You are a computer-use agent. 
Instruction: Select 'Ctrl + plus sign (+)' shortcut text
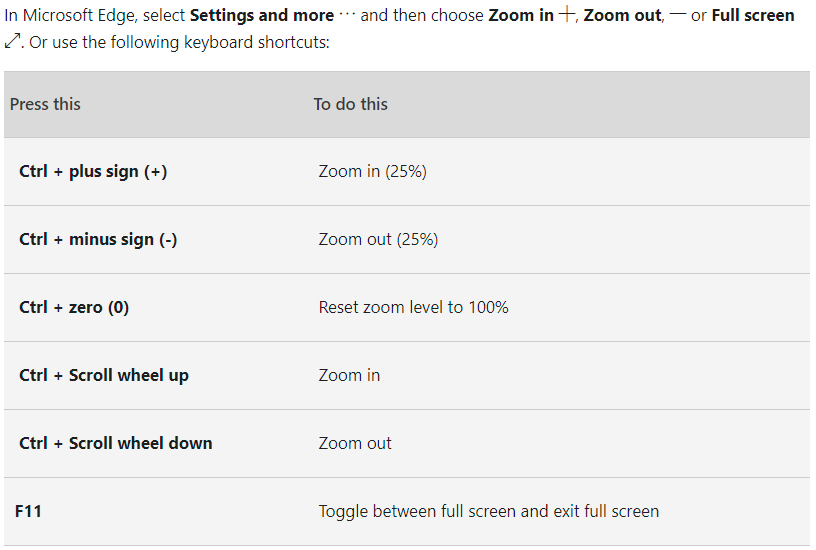(x=93, y=172)
